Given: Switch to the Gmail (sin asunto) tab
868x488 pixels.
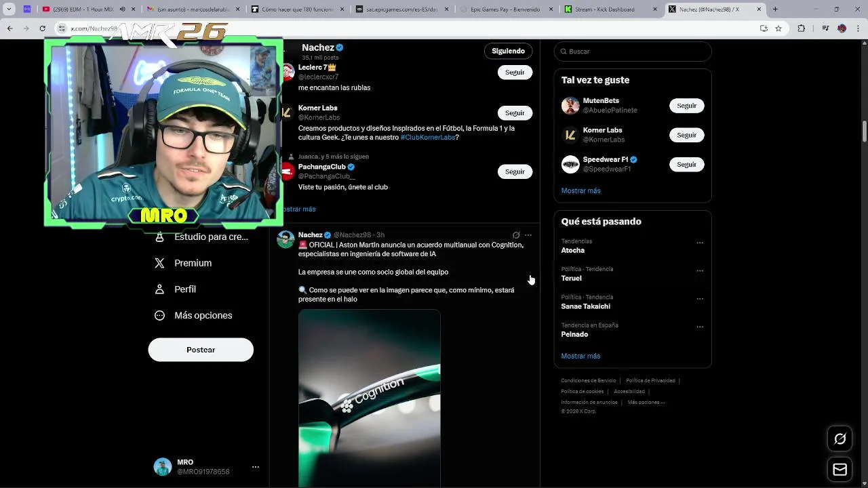Looking at the screenshot, I should coord(193,9).
